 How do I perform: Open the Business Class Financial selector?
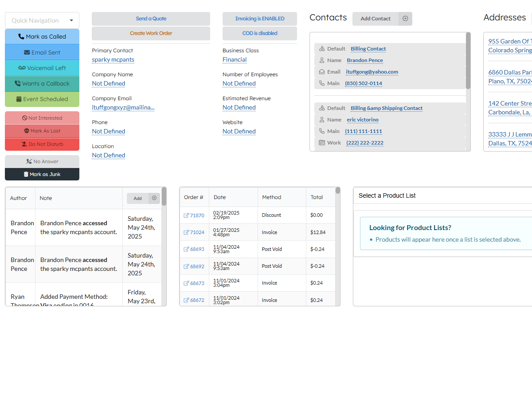click(x=235, y=60)
